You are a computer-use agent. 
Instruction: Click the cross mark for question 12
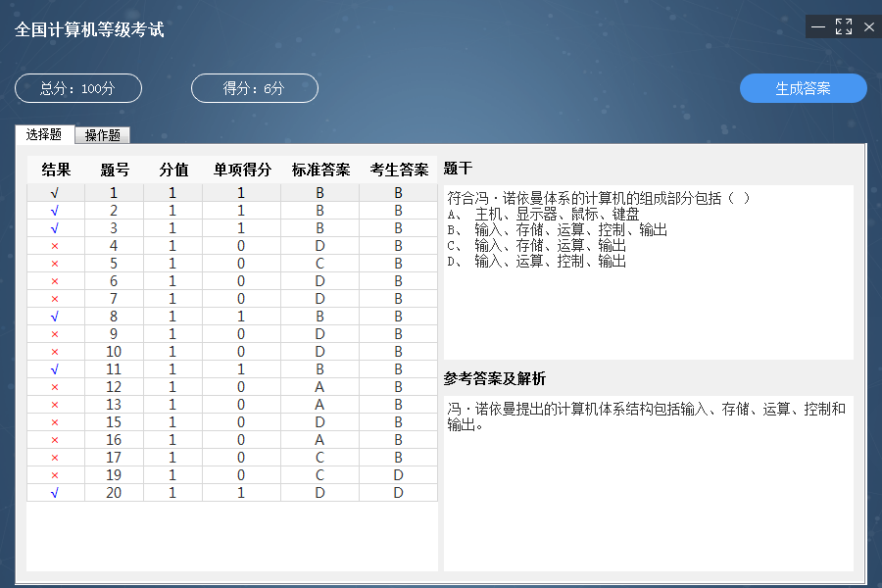(x=55, y=387)
